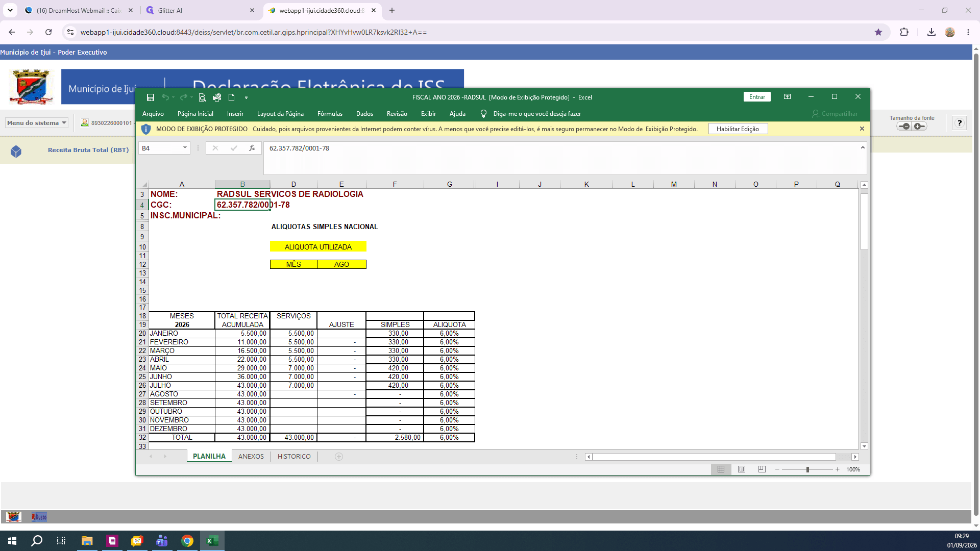
Task: Click the Habilitar Edição button
Action: [738, 129]
